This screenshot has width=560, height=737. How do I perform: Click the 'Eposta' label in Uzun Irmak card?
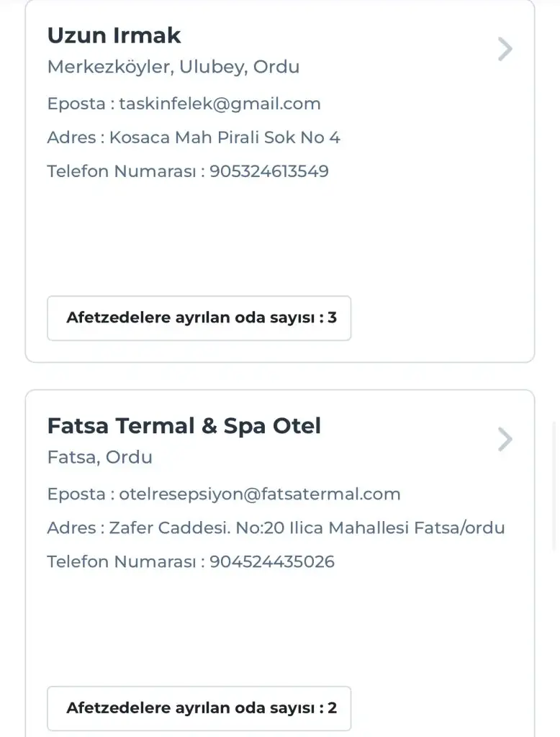point(76,104)
